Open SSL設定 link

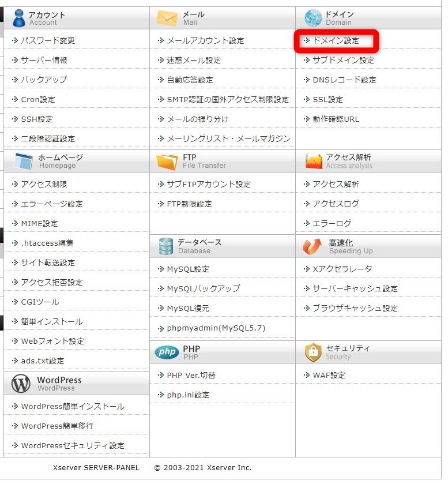pos(328,99)
